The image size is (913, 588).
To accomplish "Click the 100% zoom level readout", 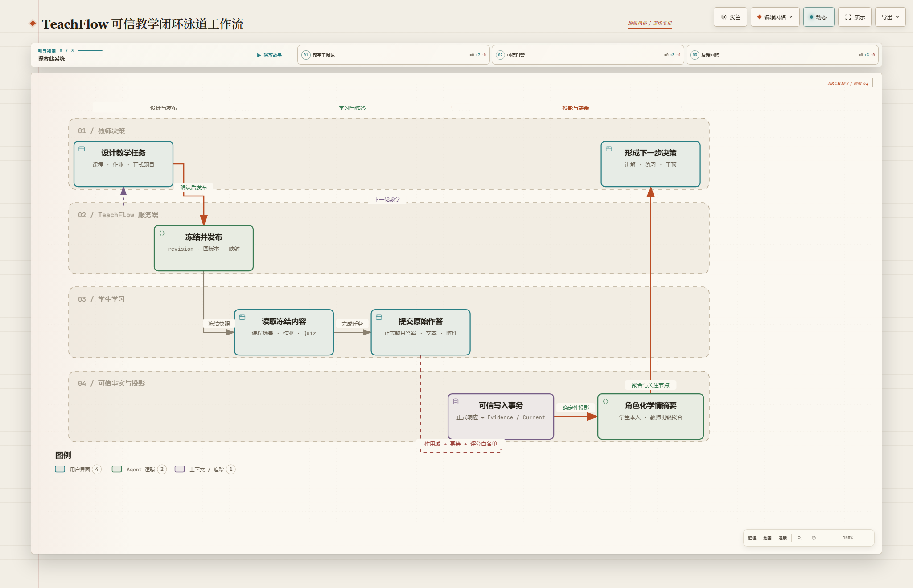I will 847,538.
